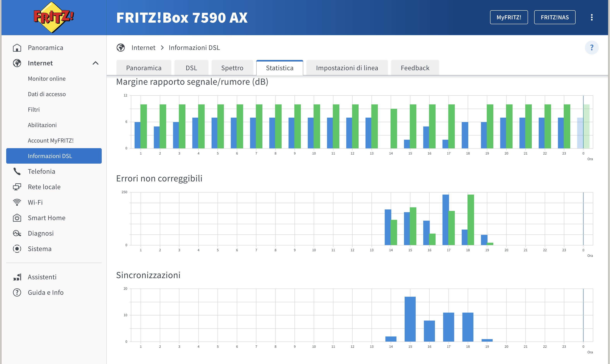Click Informazioni DSL in the breadcrumb

pyautogui.click(x=194, y=48)
